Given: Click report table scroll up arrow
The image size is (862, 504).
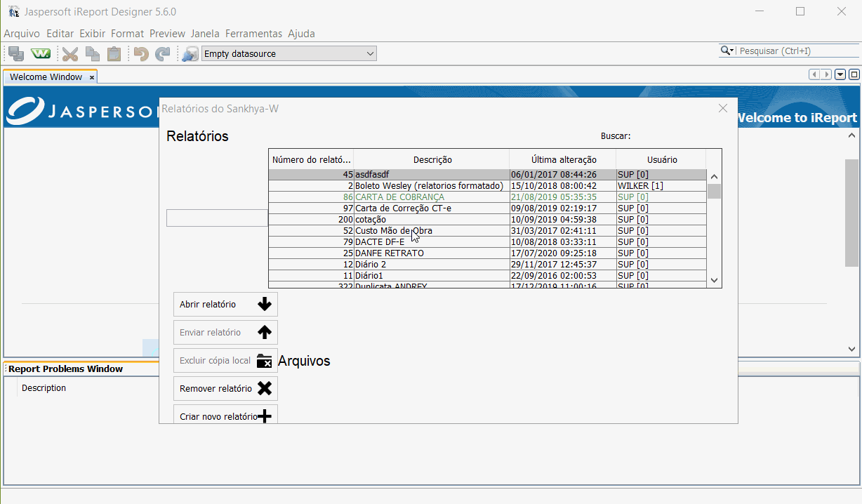Looking at the screenshot, I should [x=714, y=177].
